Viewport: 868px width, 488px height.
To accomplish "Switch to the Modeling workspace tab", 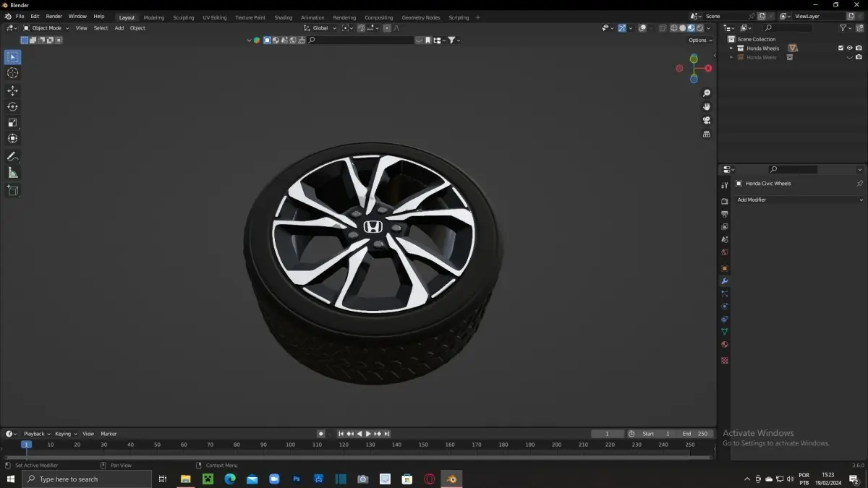I will pyautogui.click(x=154, y=17).
